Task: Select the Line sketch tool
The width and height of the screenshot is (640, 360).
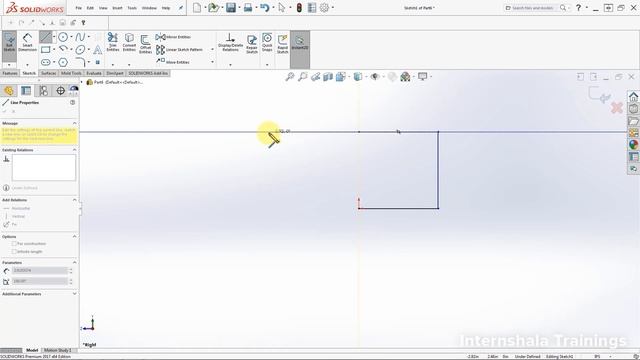Action: 45,37
